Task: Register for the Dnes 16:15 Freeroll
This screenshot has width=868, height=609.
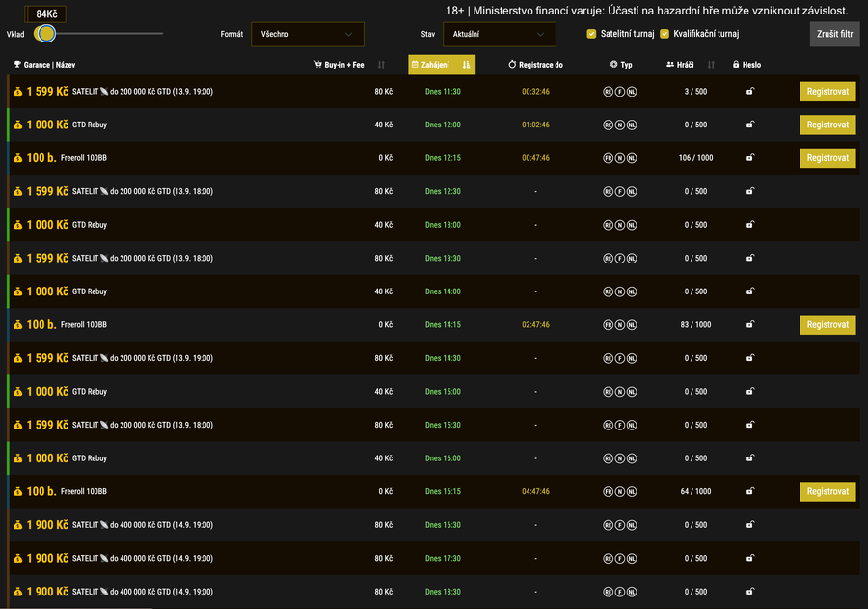Action: point(827,491)
